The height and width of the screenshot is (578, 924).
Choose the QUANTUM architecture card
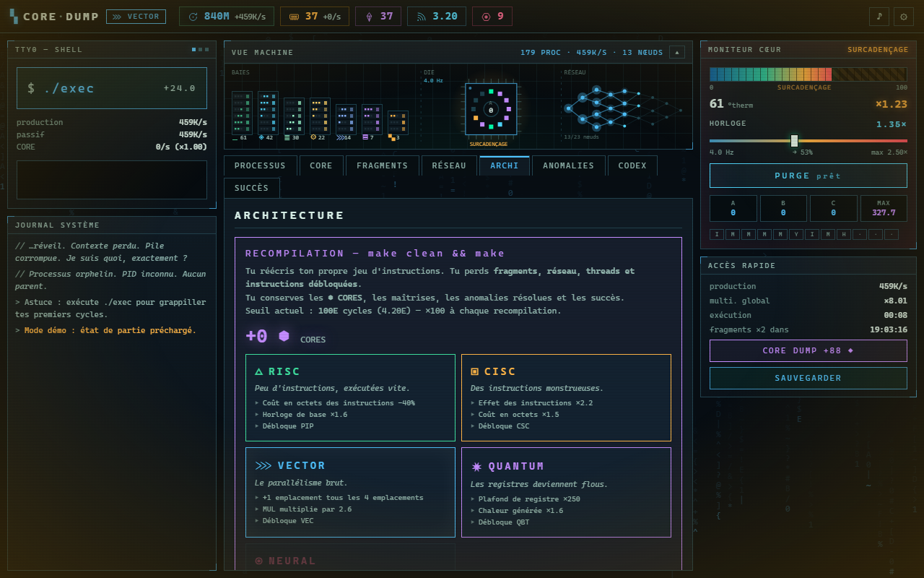(566, 492)
